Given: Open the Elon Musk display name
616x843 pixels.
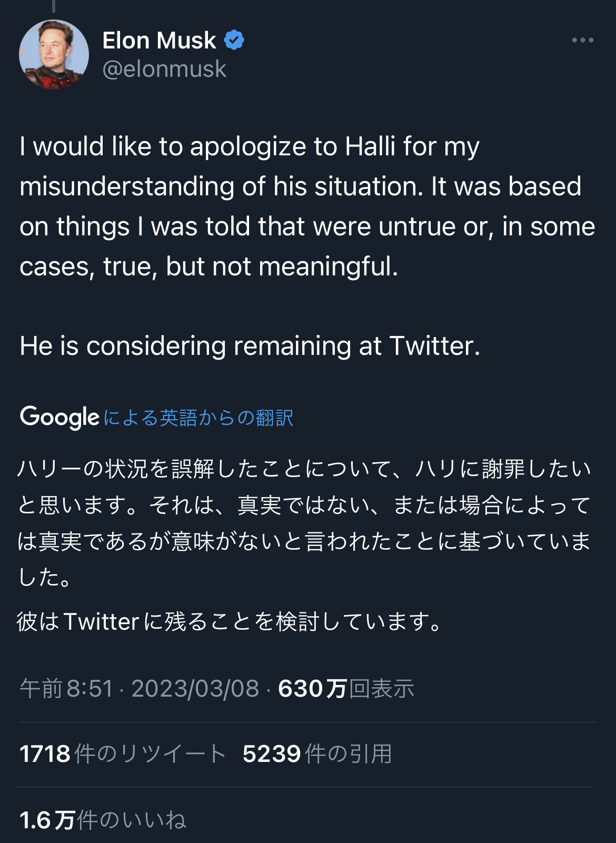Looking at the screenshot, I should tap(159, 41).
